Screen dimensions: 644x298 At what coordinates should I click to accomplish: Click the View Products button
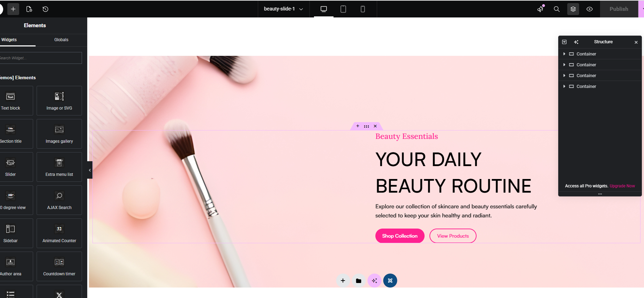click(x=453, y=236)
